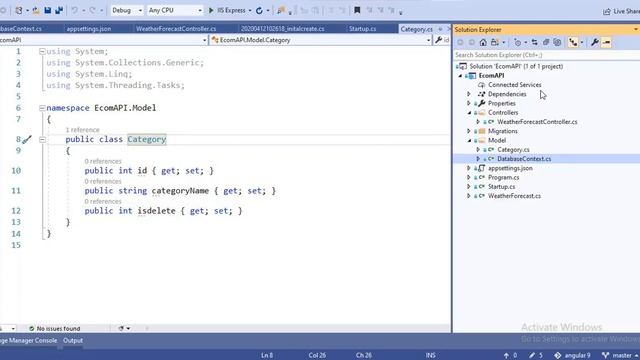Select the EcomAPI project node
This screenshot has height=360, width=640.
click(491, 76)
